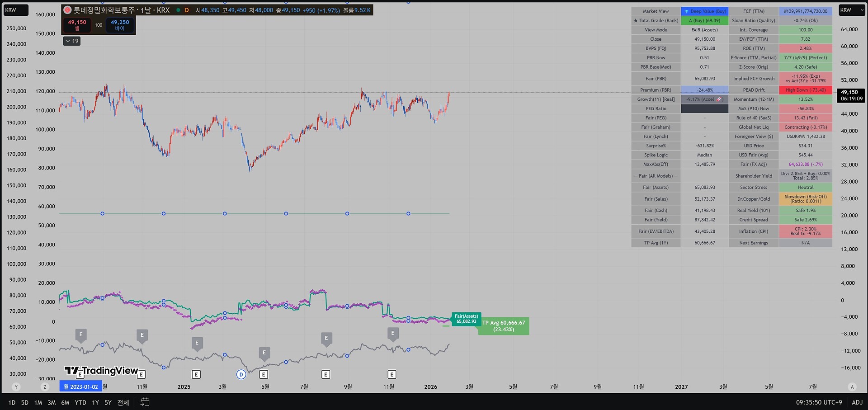The height and width of the screenshot is (410, 868).
Task: Click the PEAD Drift value High Down (-73.40)
Action: [x=806, y=90]
